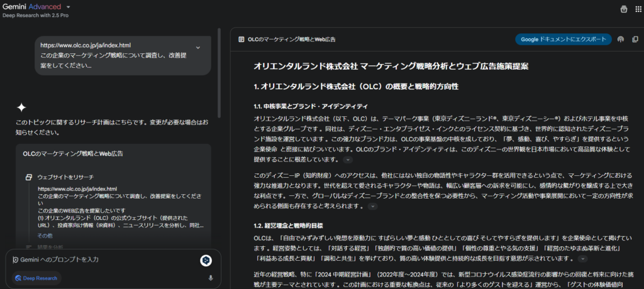Click the ウェブサイトをリサーチ step icon
The image size is (644, 289).
click(29, 177)
